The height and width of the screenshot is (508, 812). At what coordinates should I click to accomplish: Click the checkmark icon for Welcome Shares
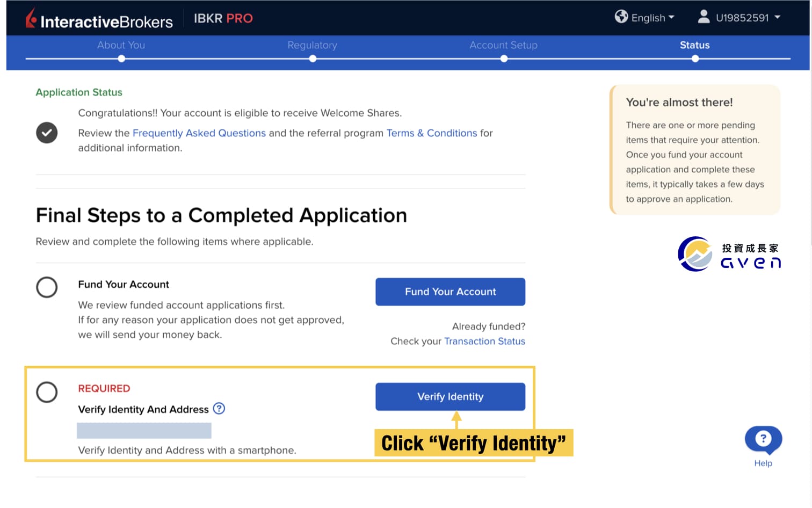(47, 133)
